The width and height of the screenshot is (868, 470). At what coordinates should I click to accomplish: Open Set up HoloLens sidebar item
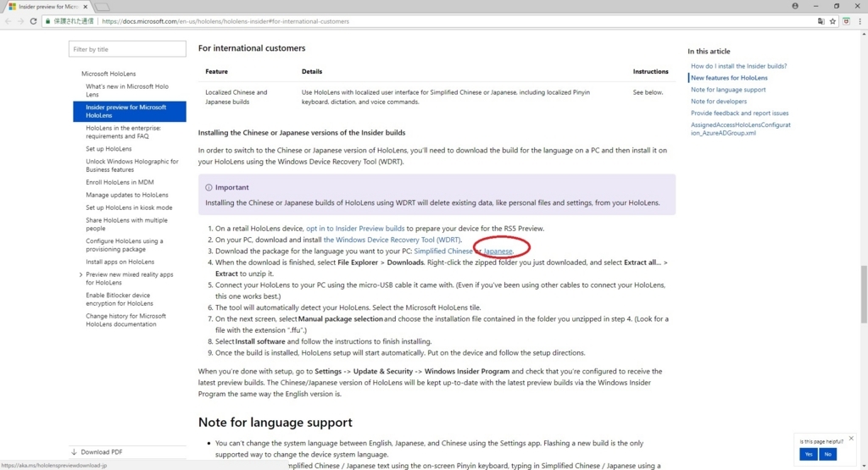tap(108, 149)
